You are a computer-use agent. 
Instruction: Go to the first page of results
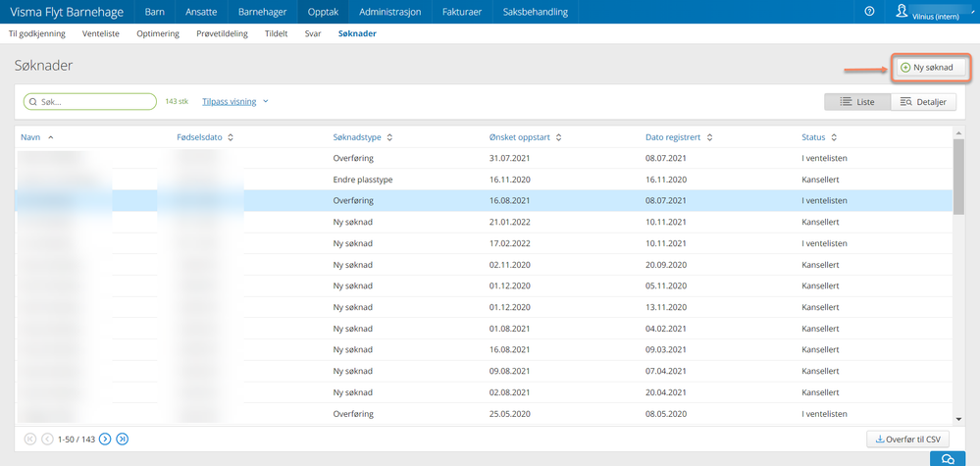tap(30, 440)
